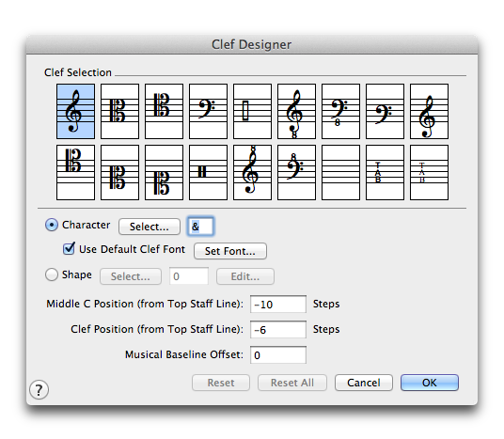Click the Set Font button

click(x=230, y=251)
